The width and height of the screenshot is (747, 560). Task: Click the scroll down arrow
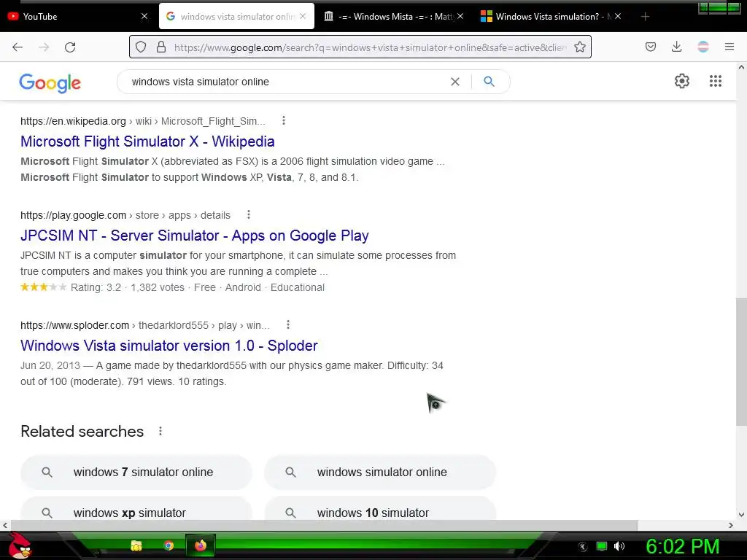click(x=741, y=514)
